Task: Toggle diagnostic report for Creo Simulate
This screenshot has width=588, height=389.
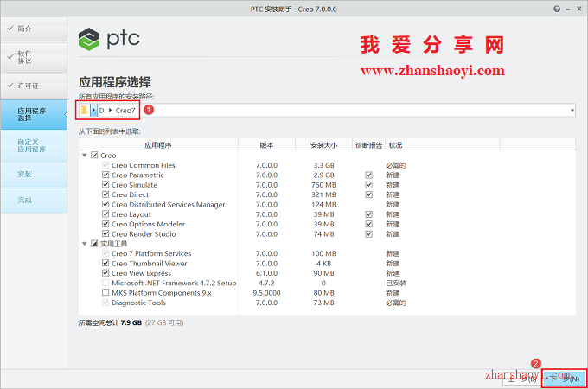Action: (369, 185)
